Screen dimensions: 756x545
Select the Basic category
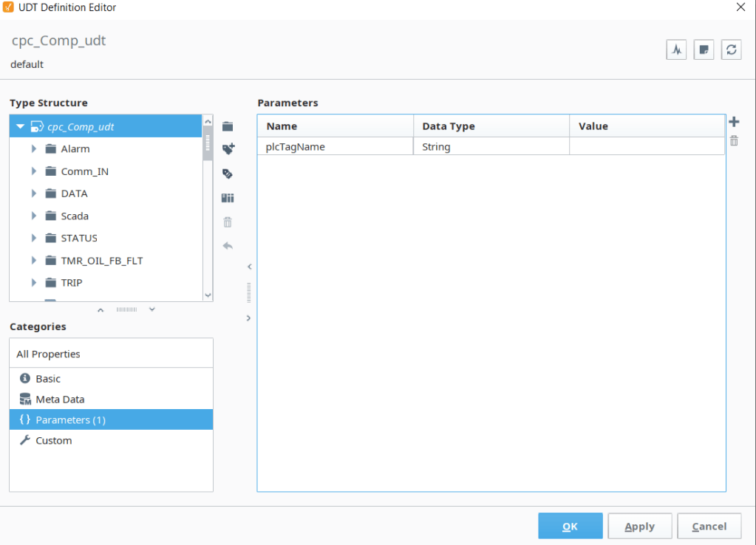click(x=48, y=379)
